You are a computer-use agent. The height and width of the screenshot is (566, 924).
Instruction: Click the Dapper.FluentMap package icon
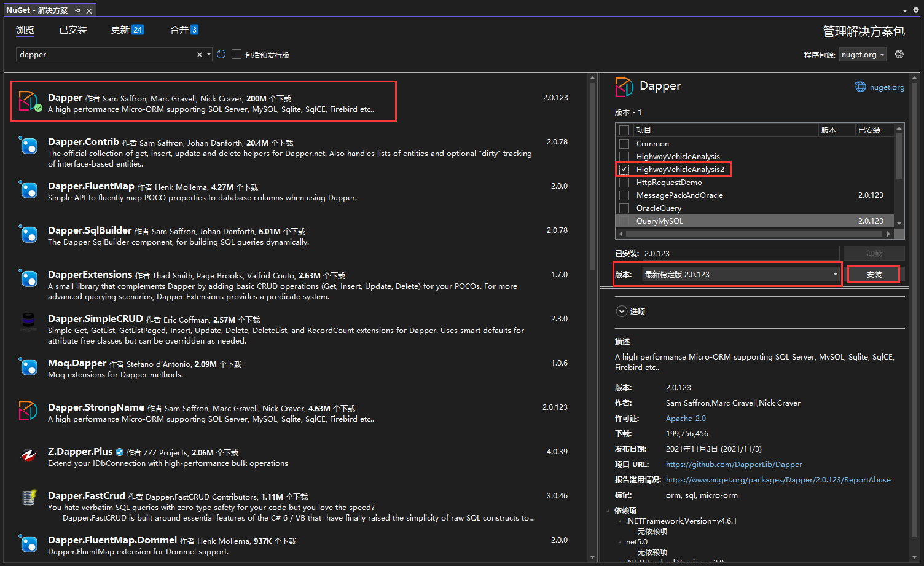point(28,190)
